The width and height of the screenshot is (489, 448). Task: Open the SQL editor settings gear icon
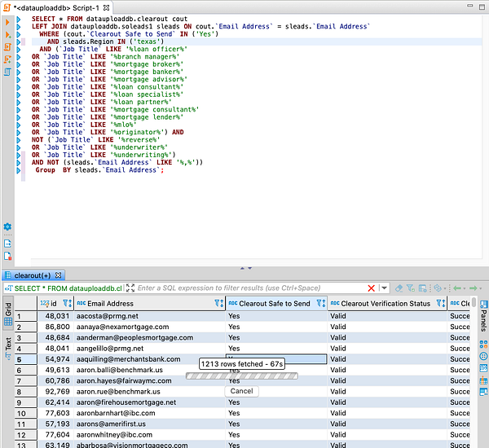(x=7, y=226)
